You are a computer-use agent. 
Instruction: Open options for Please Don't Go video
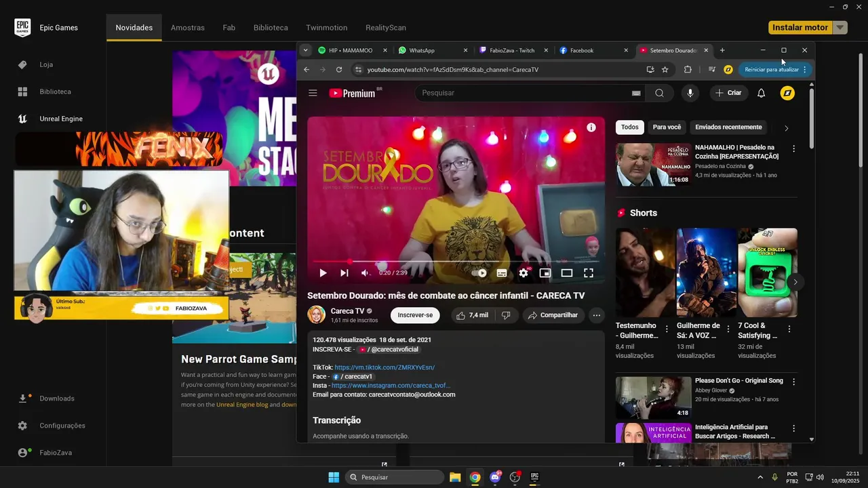click(793, 382)
